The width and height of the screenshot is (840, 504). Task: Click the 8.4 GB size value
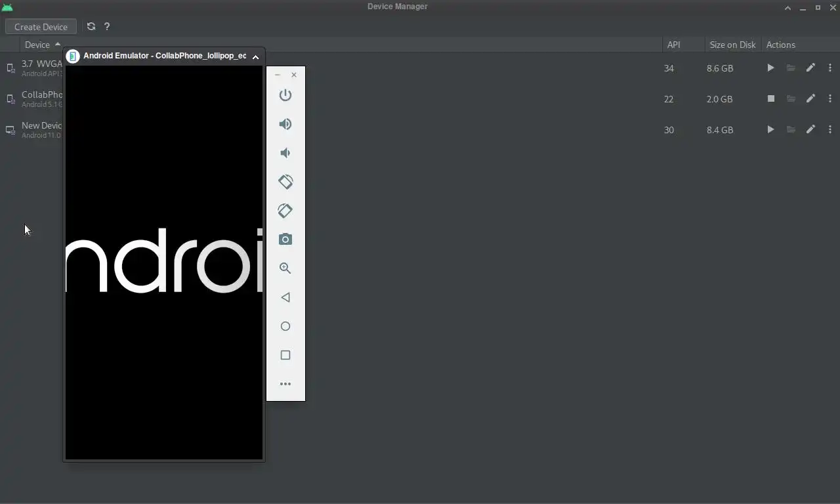720,130
